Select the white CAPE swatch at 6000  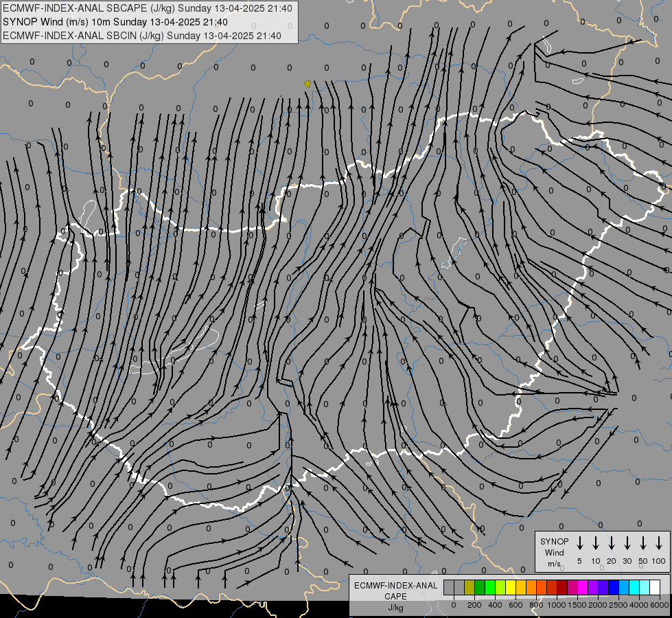tap(654, 587)
